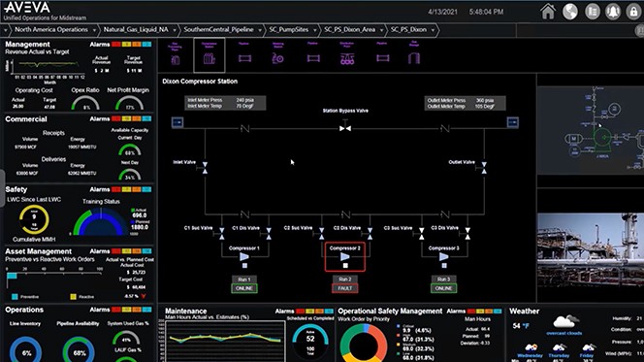
Task: Expand the SouthernCentral_Pipeline breadcrumb dropdown
Action: (x=260, y=30)
